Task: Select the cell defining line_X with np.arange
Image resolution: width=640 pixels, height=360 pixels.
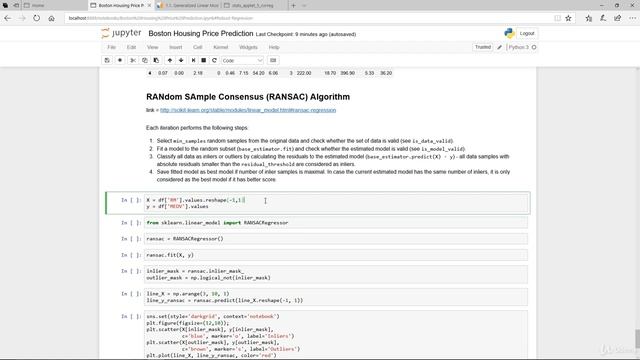Action: [x=336, y=297]
